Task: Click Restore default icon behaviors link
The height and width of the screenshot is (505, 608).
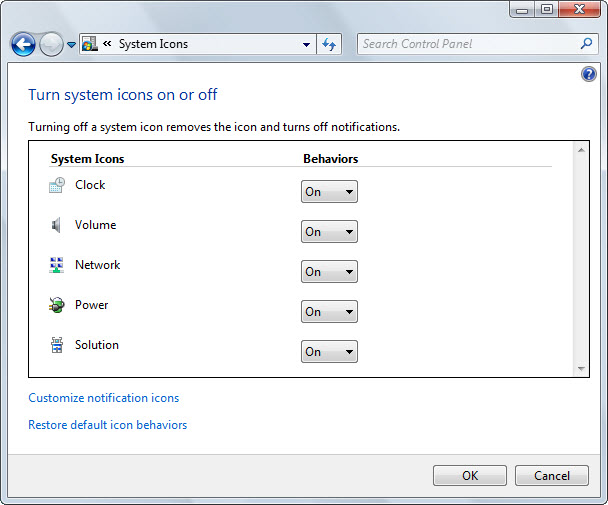Action: click(107, 425)
